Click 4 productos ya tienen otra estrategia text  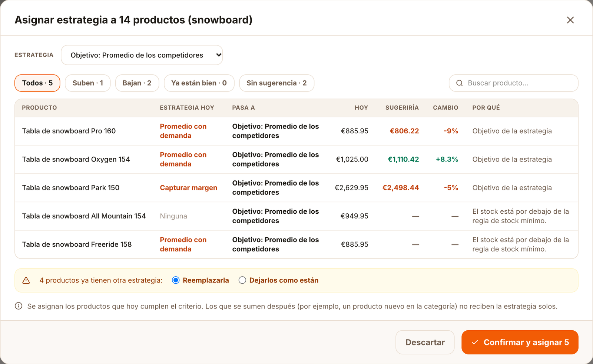pos(101,280)
